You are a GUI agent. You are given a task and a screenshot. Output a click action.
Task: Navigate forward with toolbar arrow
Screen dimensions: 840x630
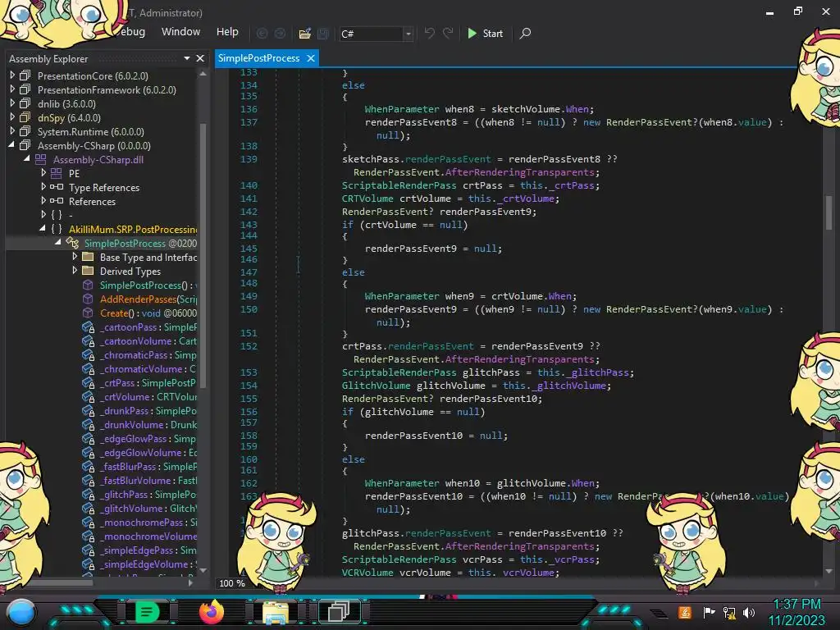pos(281,34)
